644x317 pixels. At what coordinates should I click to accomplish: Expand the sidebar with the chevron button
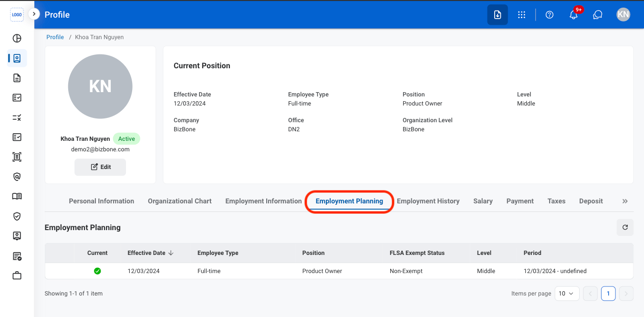34,14
